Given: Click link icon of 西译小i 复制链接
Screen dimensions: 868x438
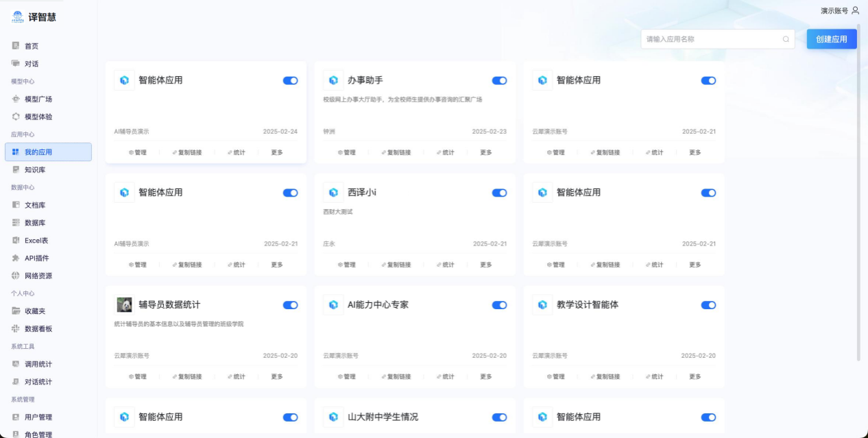Looking at the screenshot, I should tap(384, 265).
